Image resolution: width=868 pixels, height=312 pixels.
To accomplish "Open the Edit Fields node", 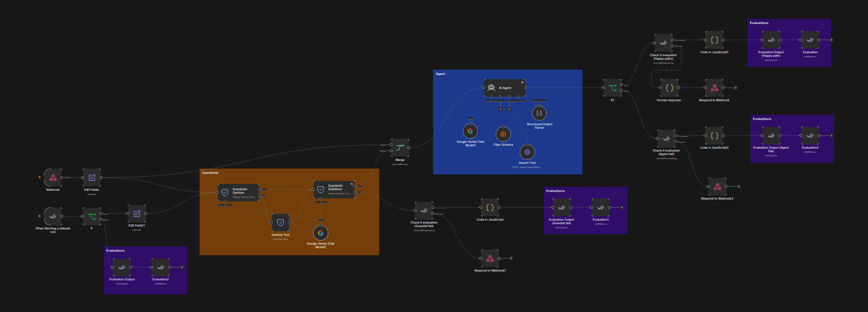I will click(x=92, y=177).
